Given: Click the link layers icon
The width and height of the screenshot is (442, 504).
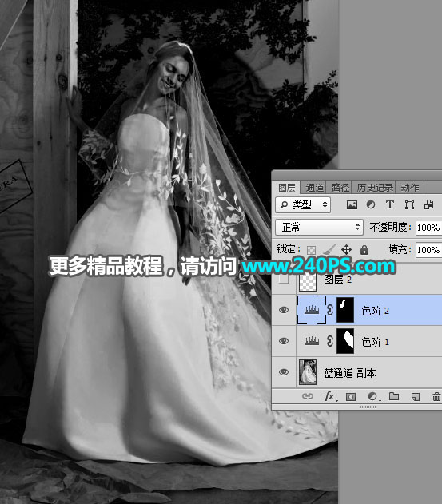Looking at the screenshot, I should [x=308, y=396].
